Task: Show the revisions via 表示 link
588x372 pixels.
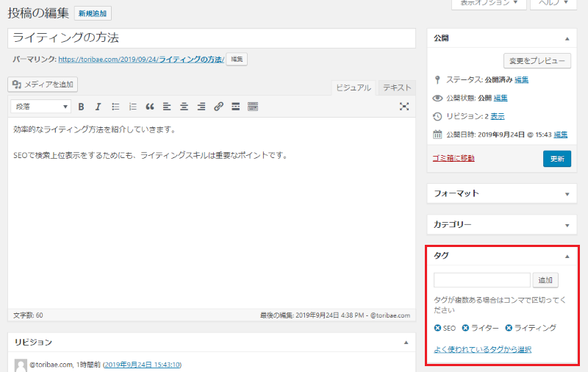Action: point(498,117)
